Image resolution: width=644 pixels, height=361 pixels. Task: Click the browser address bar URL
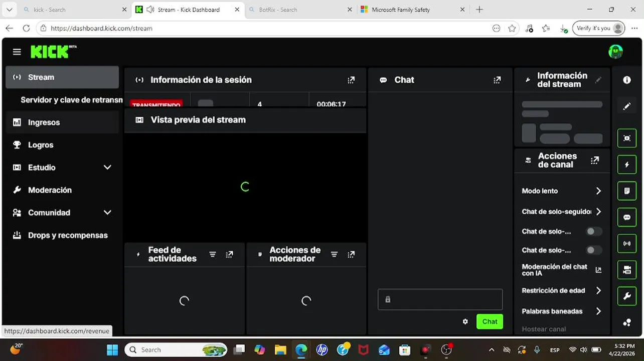(x=101, y=29)
